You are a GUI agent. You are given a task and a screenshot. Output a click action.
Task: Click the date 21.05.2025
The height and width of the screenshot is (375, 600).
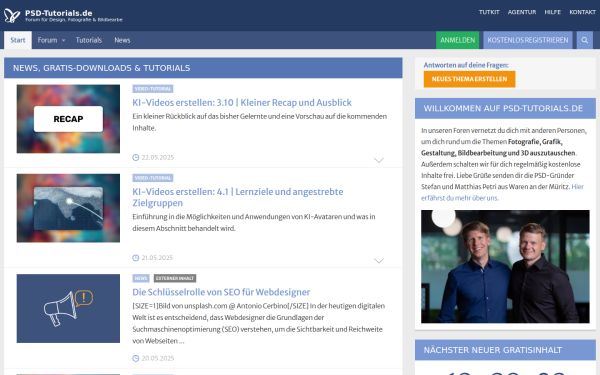click(x=157, y=258)
